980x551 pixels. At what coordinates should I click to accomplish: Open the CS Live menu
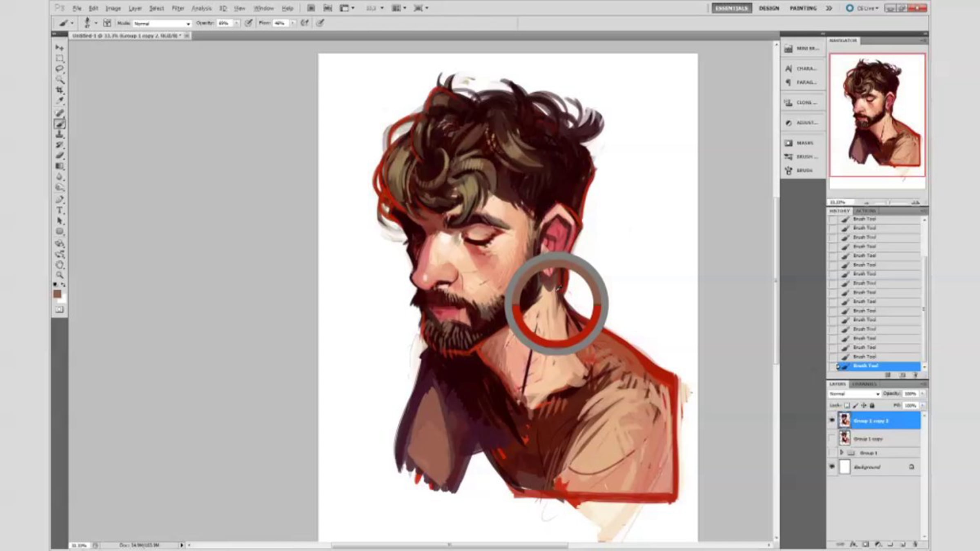tap(862, 8)
